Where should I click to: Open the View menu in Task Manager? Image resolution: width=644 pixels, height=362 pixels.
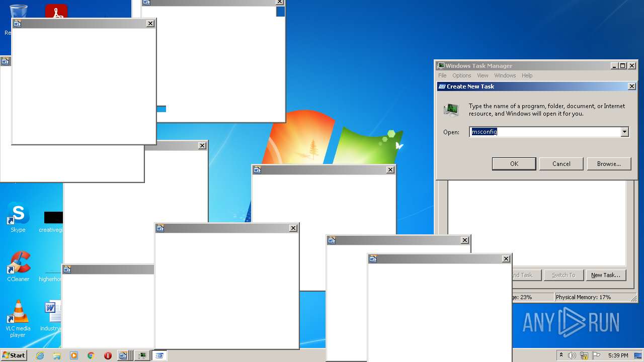[x=482, y=75]
